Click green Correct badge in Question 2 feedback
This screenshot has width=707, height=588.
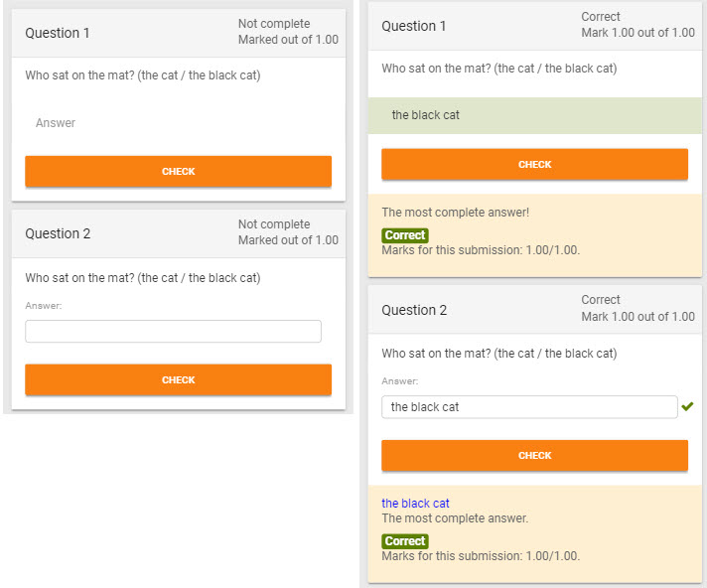coord(405,541)
